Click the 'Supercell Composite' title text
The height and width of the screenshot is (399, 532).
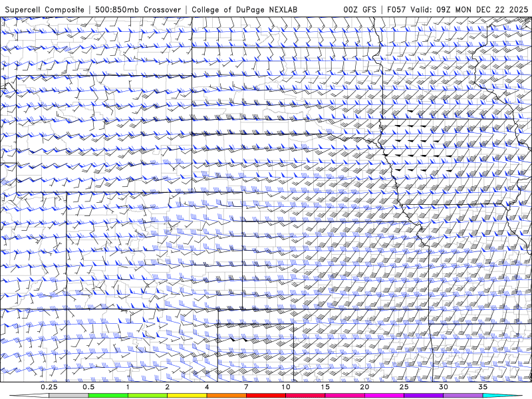point(45,10)
